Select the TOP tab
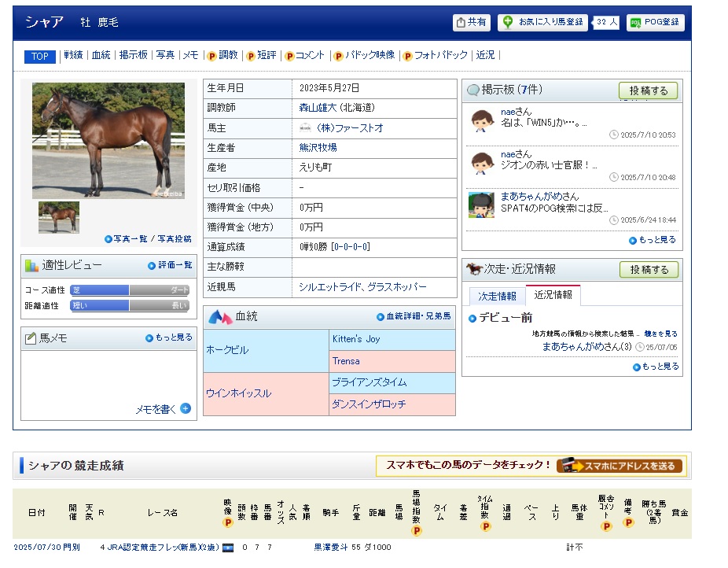Image resolution: width=728 pixels, height=568 pixels. click(x=40, y=56)
